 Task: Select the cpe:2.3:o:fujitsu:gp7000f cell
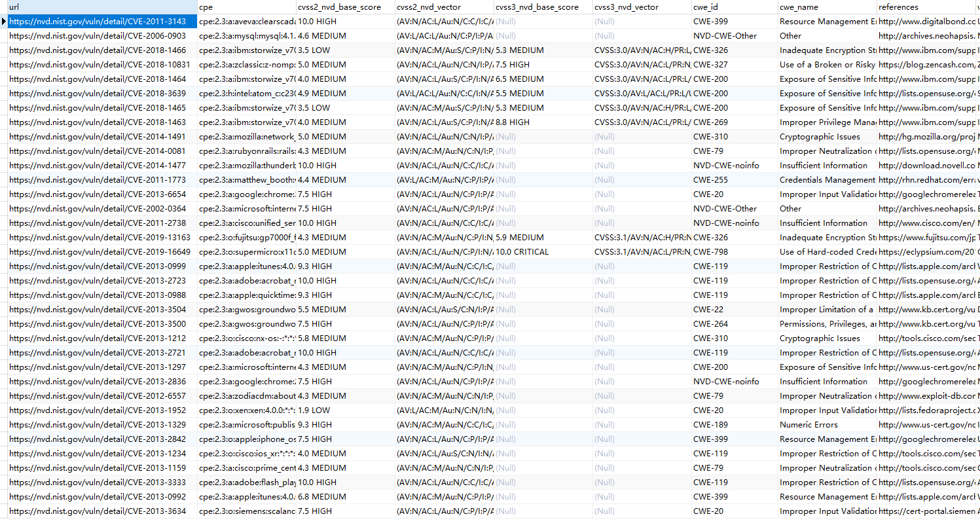[247, 238]
